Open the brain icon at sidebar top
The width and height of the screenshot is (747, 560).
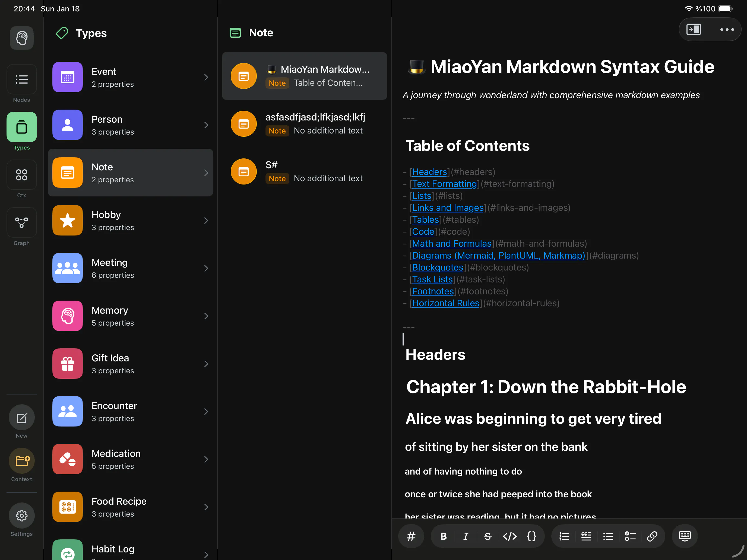[x=22, y=38]
